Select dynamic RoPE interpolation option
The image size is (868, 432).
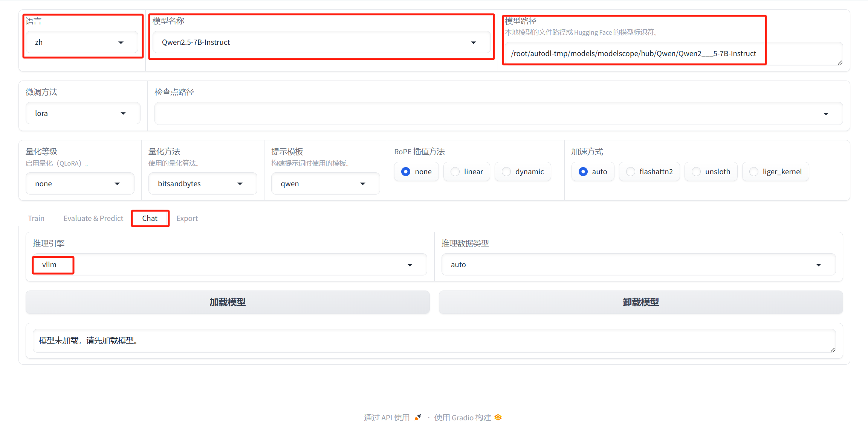point(507,172)
